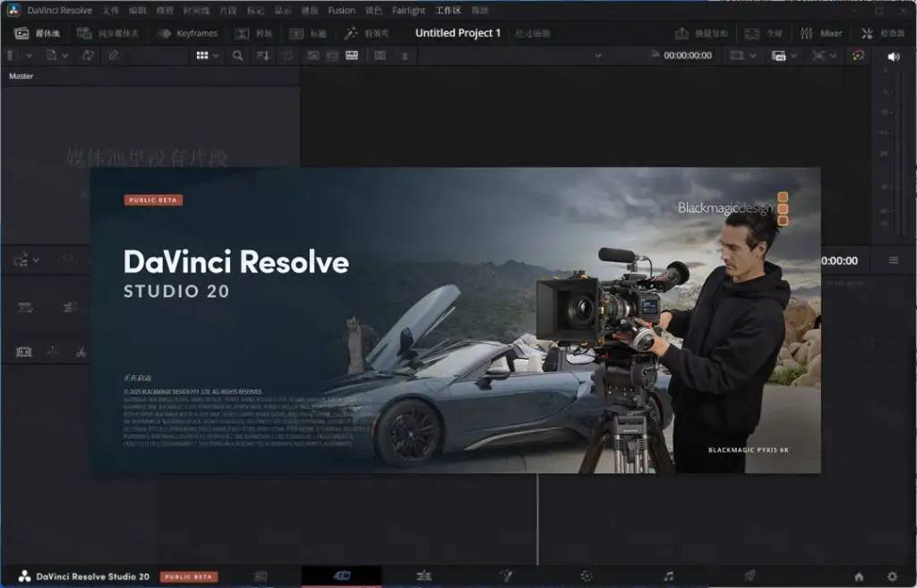Open the 标题 (Titles) panel
917x588 pixels.
coord(308,33)
